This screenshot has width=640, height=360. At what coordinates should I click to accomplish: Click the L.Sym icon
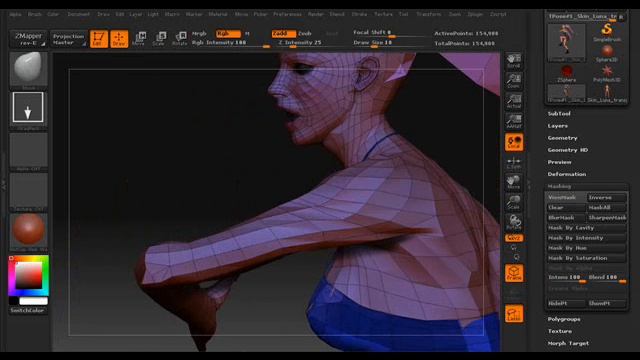click(513, 163)
